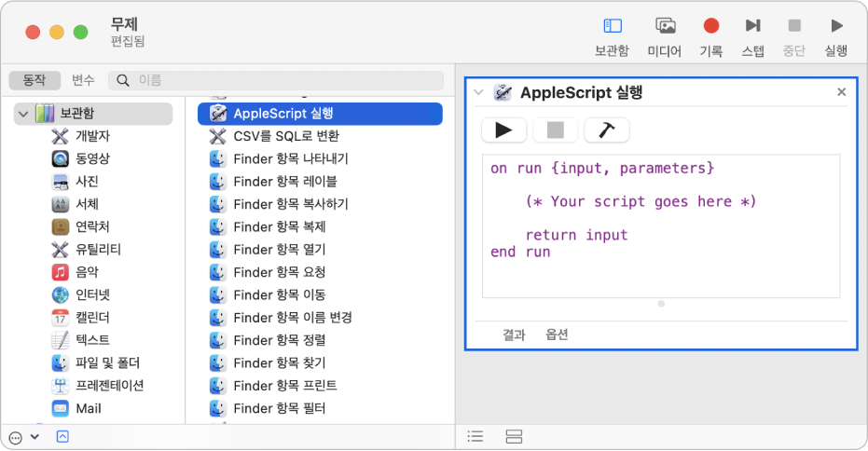The height and width of the screenshot is (451, 868).
Task: Show the workflow log list view
Action: (475, 437)
